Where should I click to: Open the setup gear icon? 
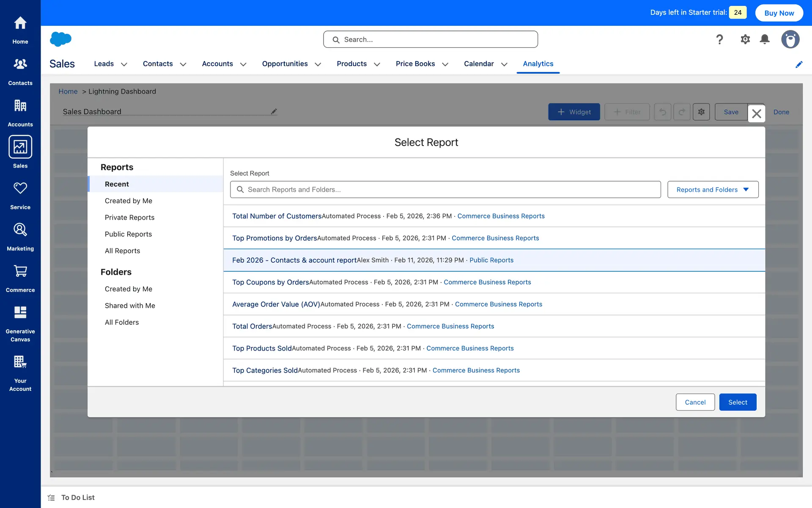[x=745, y=39]
